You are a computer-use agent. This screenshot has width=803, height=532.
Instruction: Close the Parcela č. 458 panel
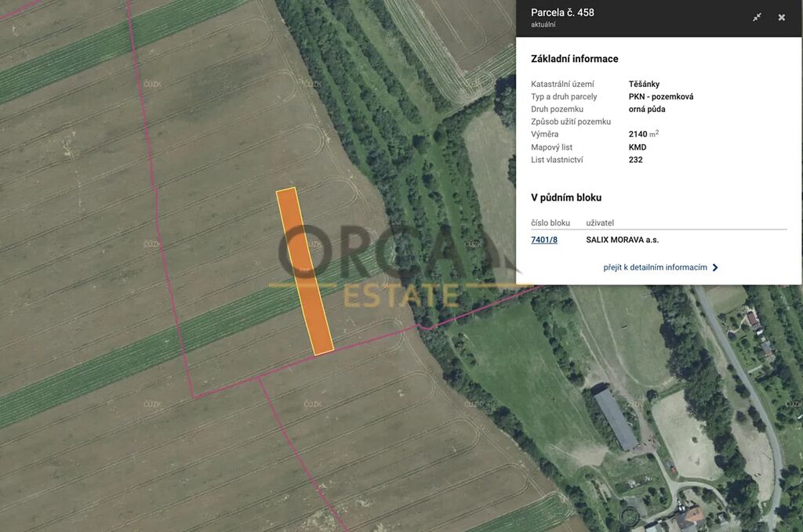coord(781,17)
